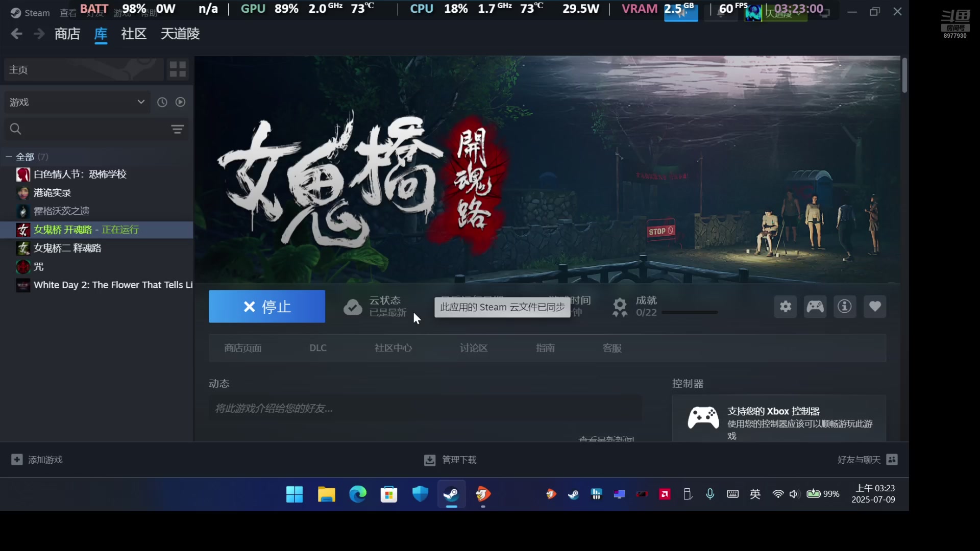980x551 pixels.
Task: Click the touch keyboard tray icon
Action: (x=732, y=494)
